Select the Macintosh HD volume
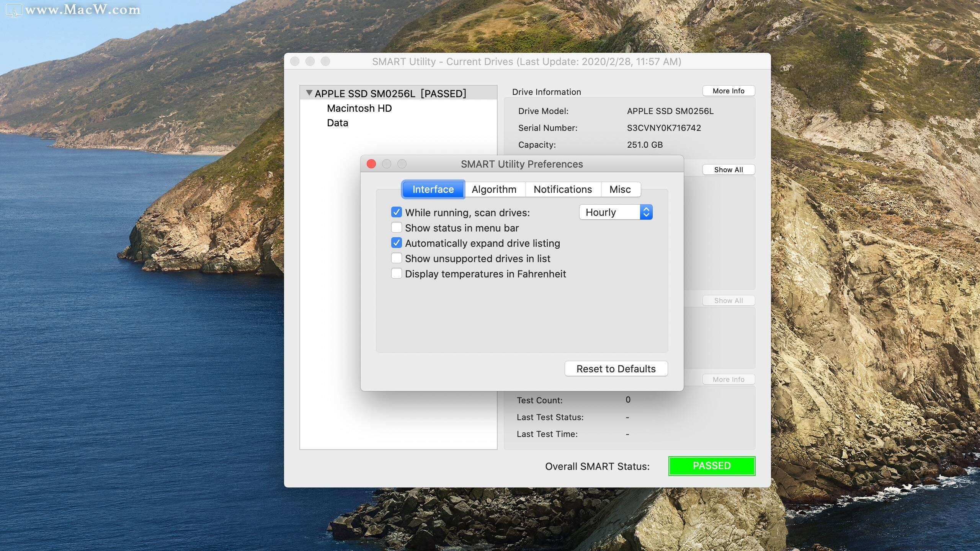 tap(359, 108)
